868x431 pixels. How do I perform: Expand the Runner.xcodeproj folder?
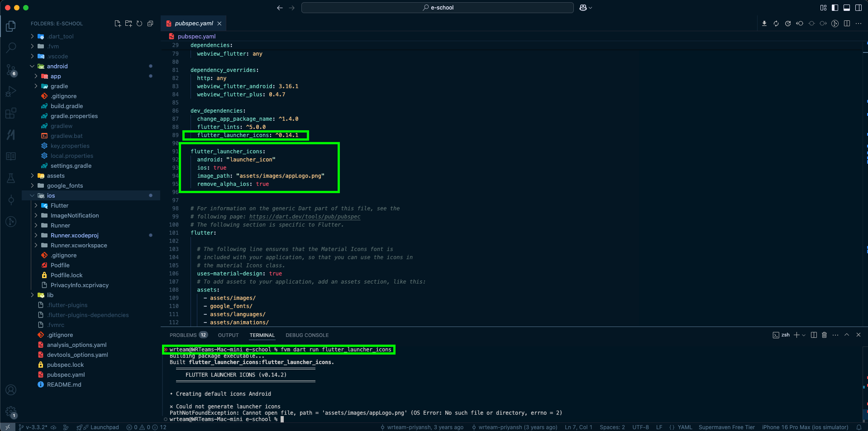coord(74,235)
